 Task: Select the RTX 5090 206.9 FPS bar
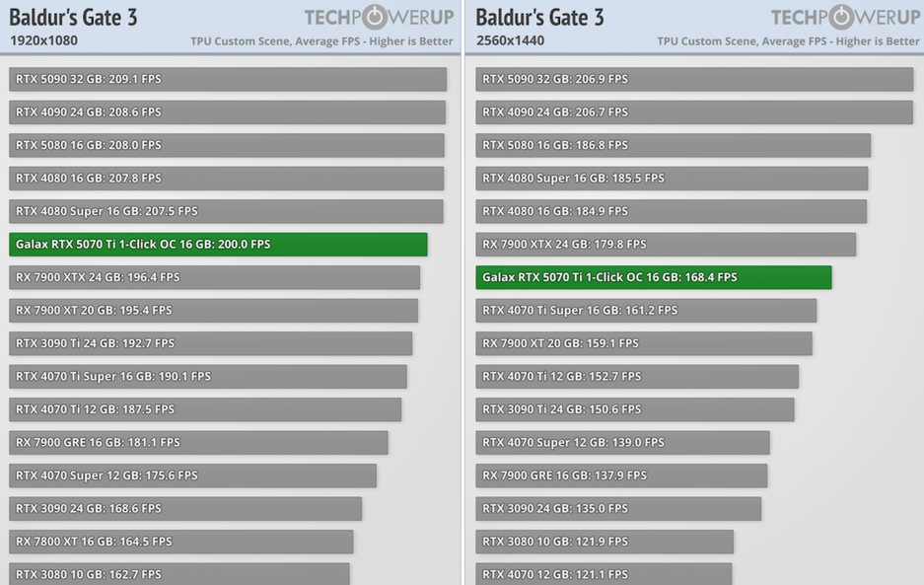[x=693, y=79]
